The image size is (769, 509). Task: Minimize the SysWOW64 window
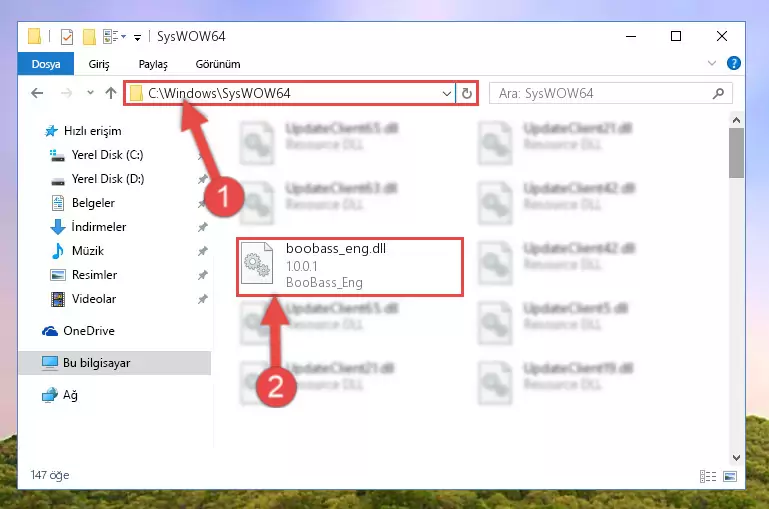(631, 36)
